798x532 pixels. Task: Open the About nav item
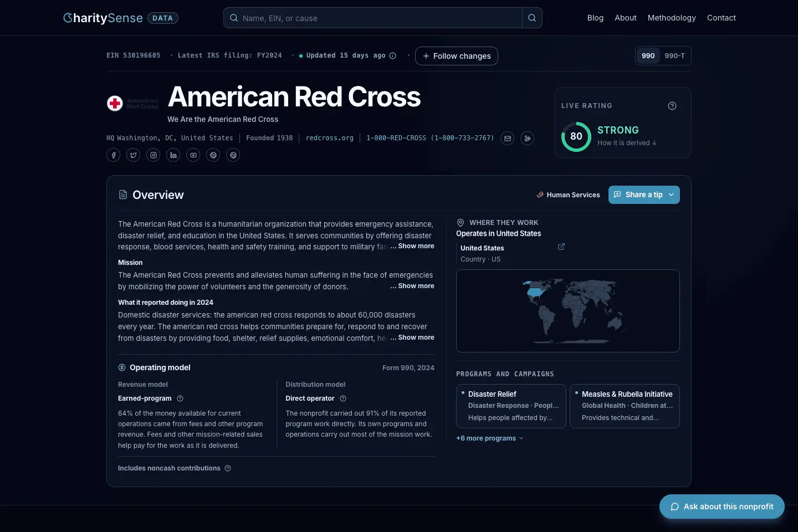(x=626, y=18)
